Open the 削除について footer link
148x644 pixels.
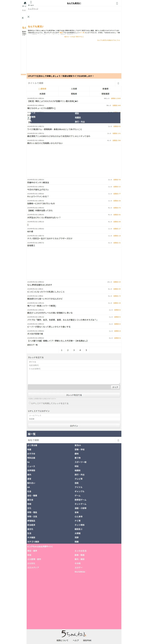click(62, 641)
